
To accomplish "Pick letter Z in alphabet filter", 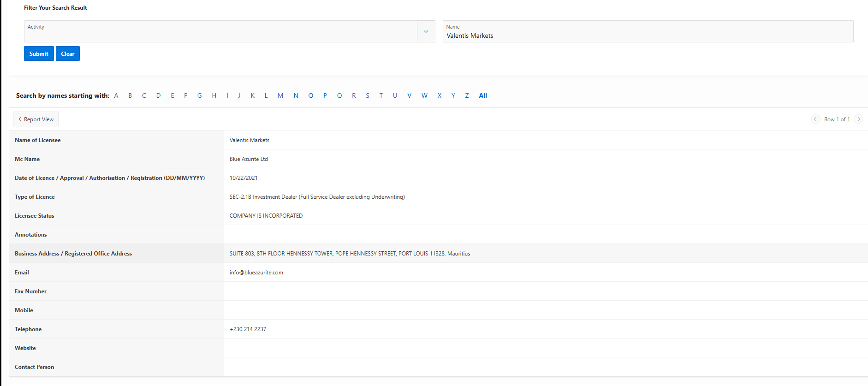I will pyautogui.click(x=467, y=95).
